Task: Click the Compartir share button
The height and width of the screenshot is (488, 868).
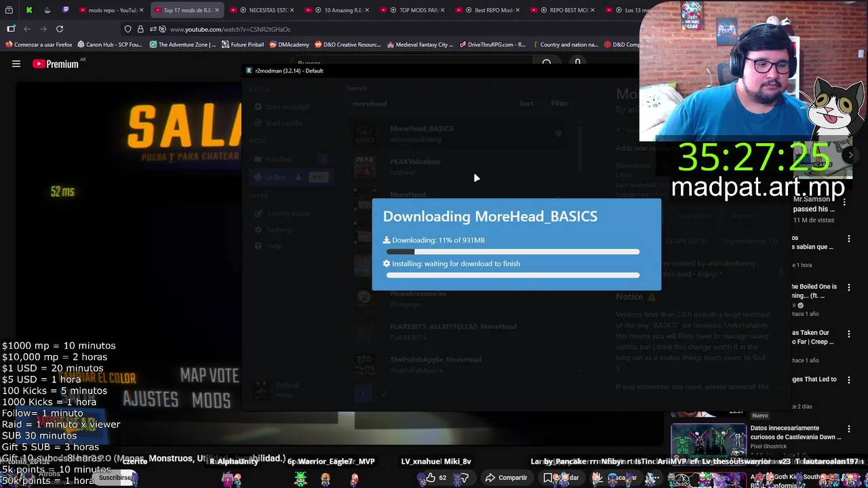Action: (x=506, y=478)
